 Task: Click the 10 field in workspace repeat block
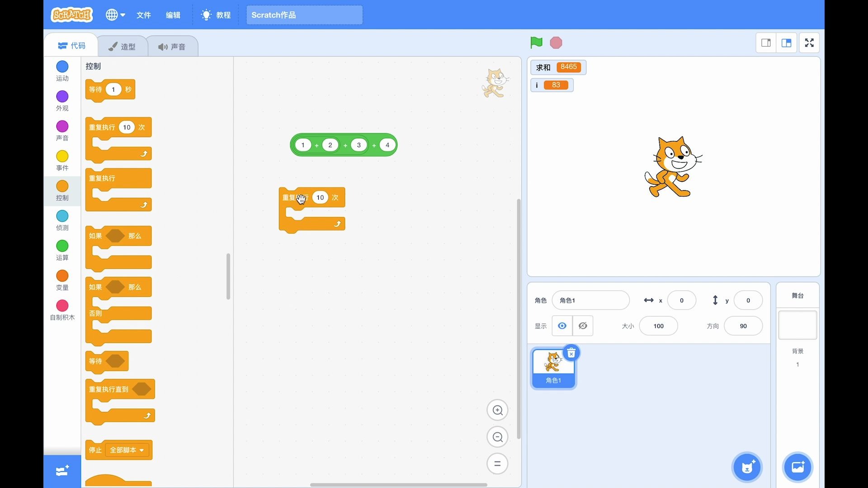(320, 197)
